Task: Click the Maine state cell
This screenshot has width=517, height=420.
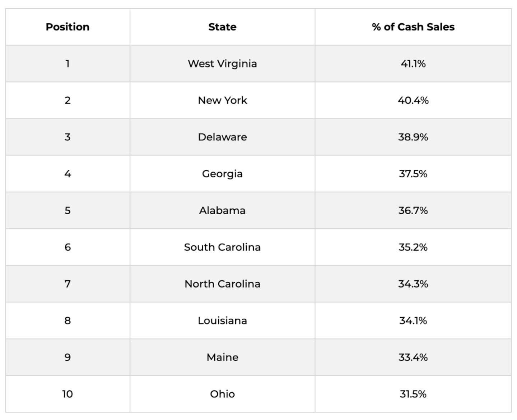Action: [222, 357]
